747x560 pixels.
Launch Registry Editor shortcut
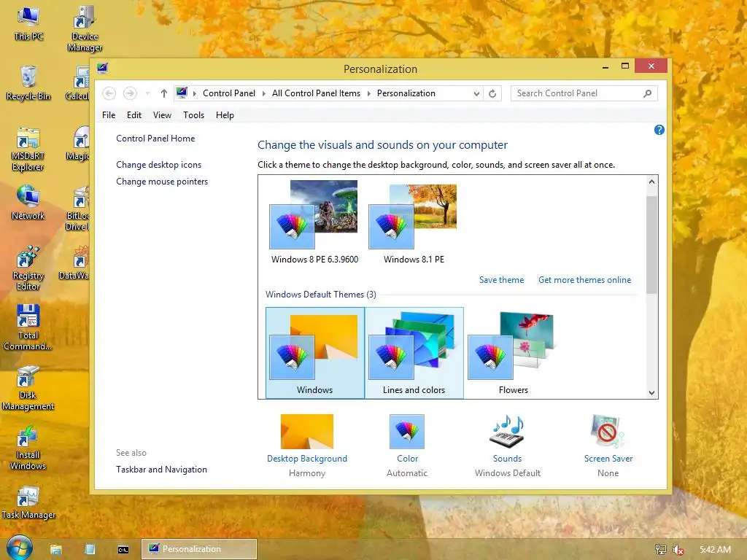[x=28, y=268]
